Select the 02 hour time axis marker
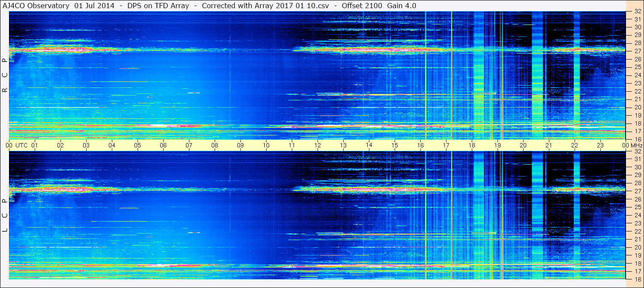Viewport: 644px width, 288px height. (x=60, y=145)
